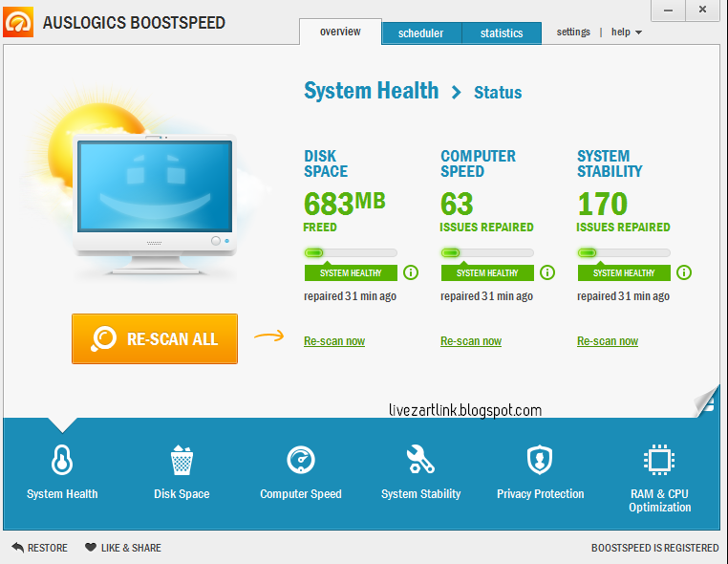Click the DISK SPACE heading

(x=326, y=163)
